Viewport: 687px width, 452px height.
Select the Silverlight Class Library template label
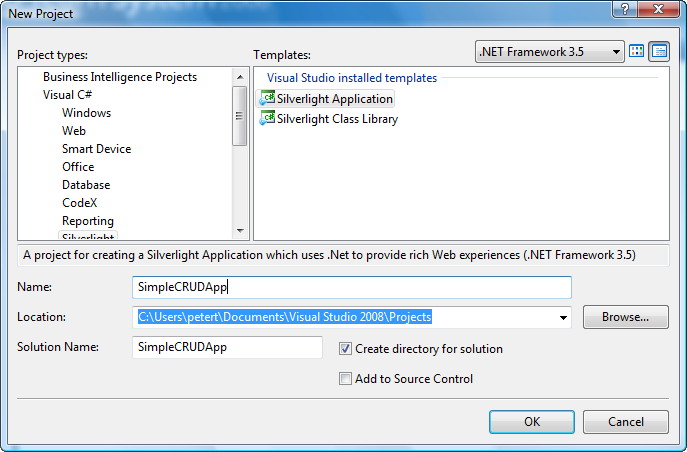click(x=337, y=118)
